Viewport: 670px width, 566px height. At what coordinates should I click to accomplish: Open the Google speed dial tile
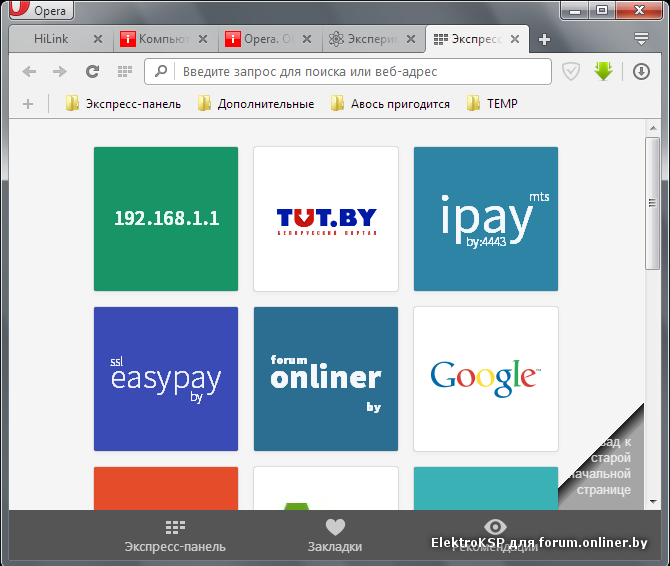486,379
